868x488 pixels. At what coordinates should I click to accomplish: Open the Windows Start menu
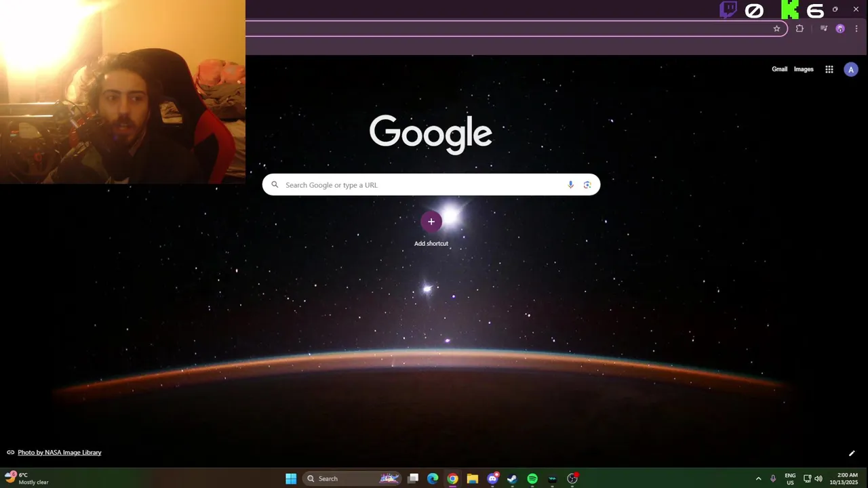(291, 479)
